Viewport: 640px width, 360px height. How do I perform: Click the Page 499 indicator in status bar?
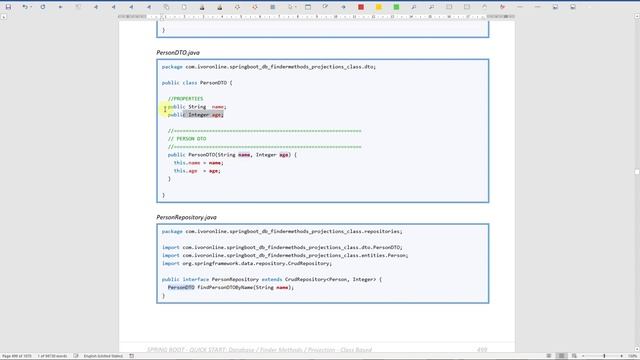click(16, 356)
